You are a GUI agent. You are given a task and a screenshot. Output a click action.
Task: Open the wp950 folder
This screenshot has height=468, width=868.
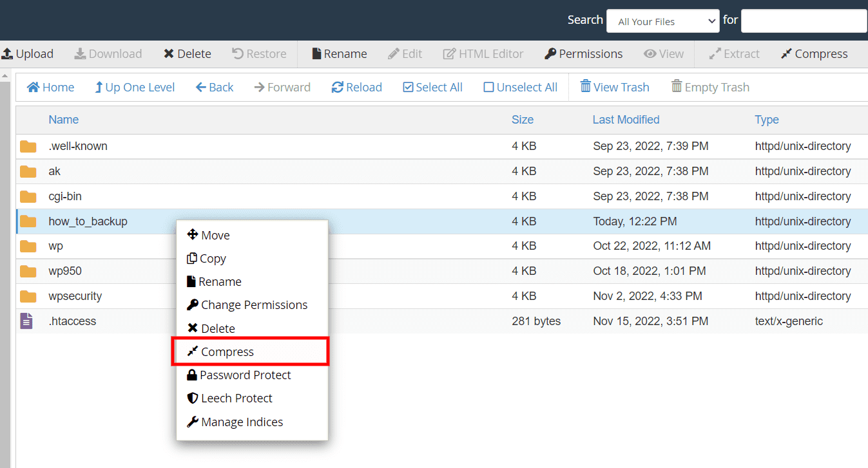coord(64,270)
